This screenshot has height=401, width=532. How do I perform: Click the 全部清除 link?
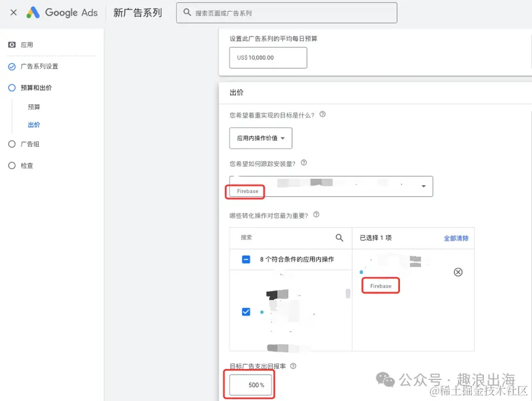(x=455, y=238)
